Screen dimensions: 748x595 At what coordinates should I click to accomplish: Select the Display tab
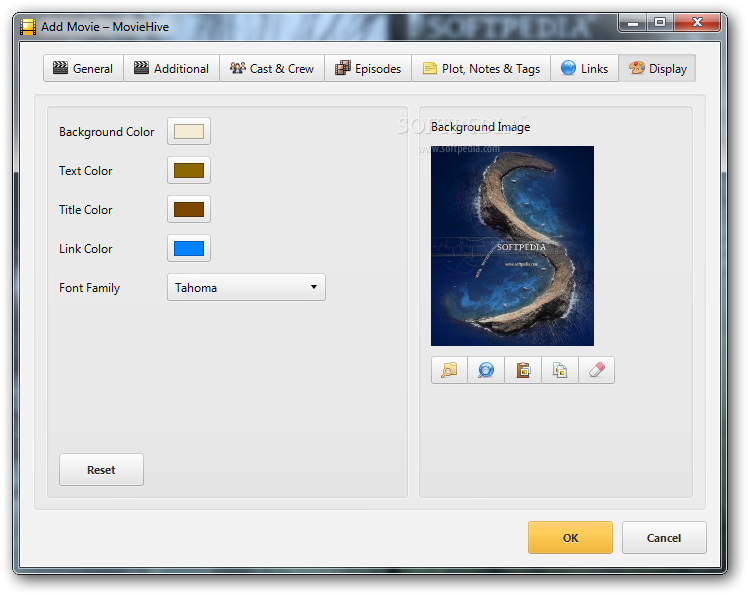657,68
